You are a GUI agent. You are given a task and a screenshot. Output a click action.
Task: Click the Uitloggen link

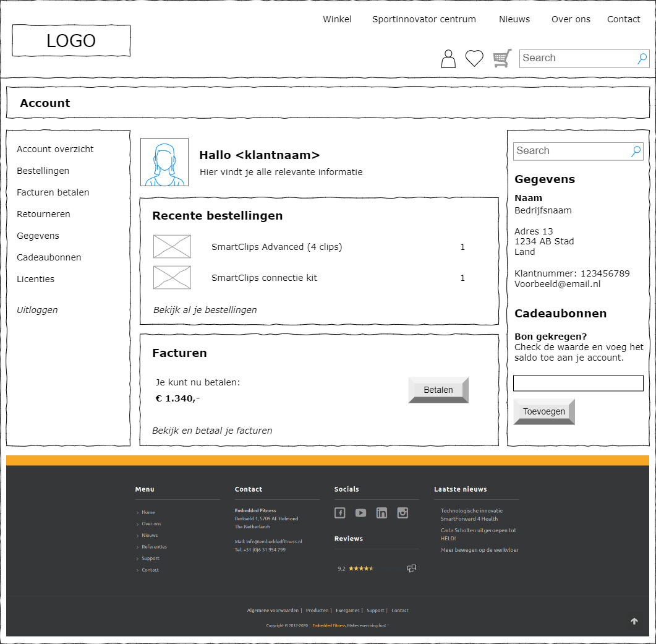[37, 310]
